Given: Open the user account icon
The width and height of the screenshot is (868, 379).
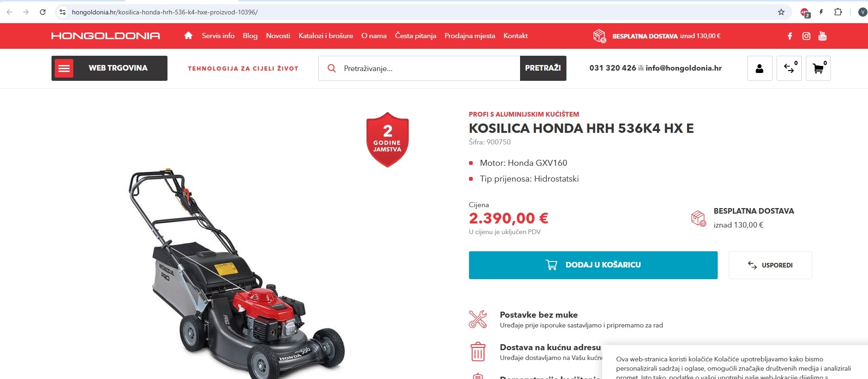Looking at the screenshot, I should [x=759, y=68].
